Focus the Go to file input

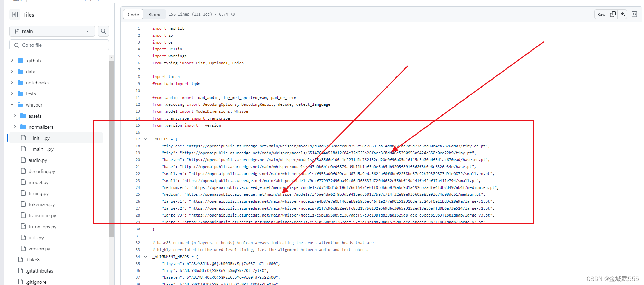coord(59,45)
